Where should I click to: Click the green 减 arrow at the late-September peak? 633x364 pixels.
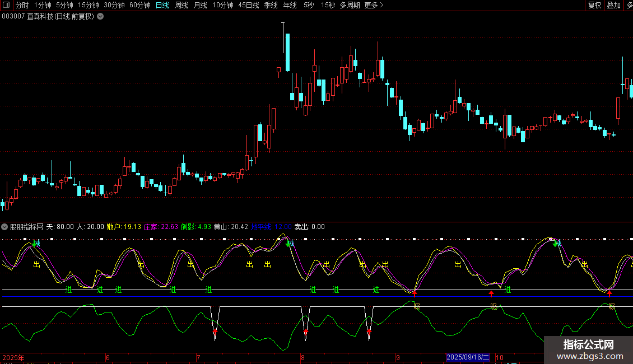point(555,244)
